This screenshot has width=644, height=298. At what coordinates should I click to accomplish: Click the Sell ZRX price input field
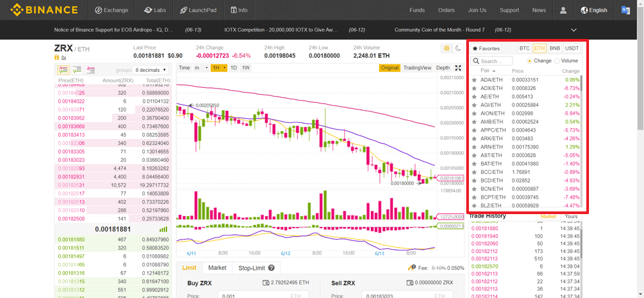tap(407, 294)
